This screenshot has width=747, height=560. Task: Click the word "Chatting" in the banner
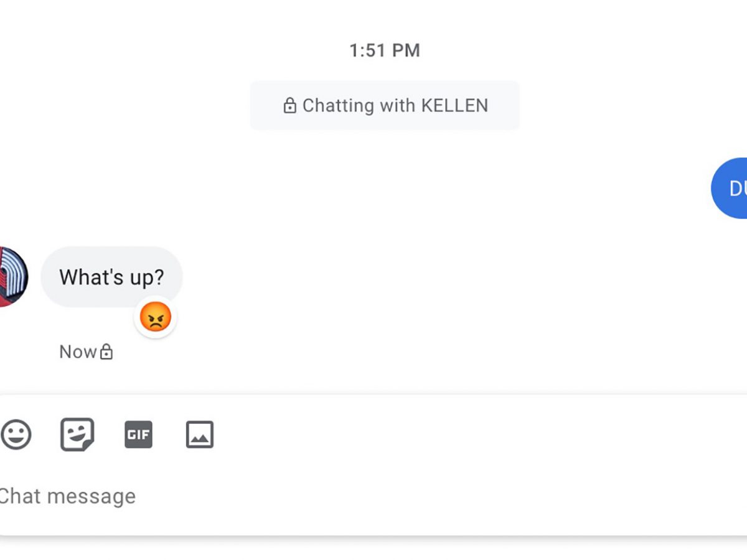338,106
